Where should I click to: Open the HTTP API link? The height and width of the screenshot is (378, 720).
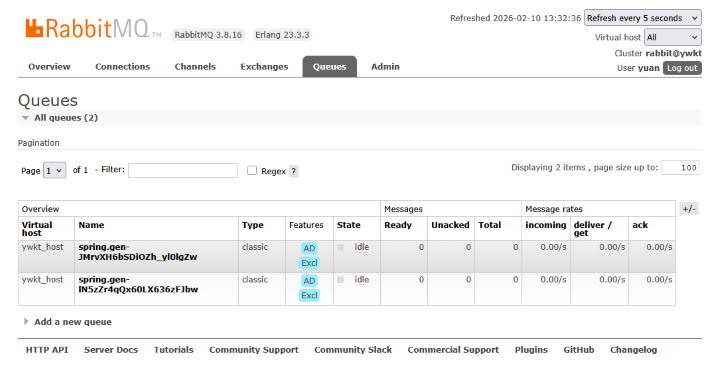pyautogui.click(x=47, y=350)
